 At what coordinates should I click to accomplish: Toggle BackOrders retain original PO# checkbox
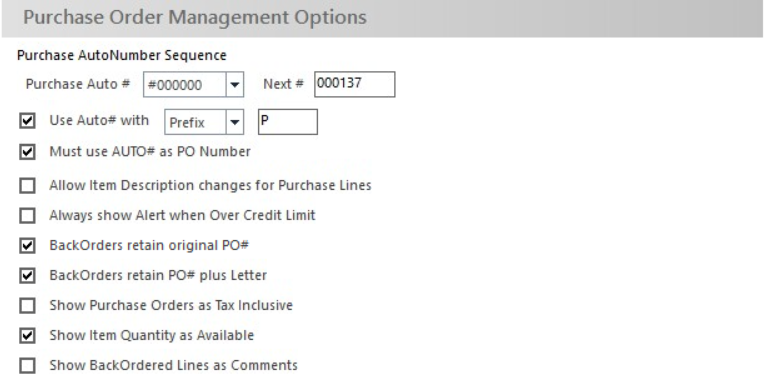coord(27,246)
